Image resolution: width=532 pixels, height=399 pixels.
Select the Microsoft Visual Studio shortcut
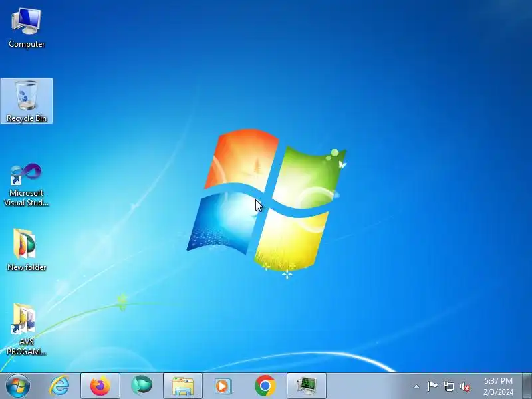(x=26, y=185)
